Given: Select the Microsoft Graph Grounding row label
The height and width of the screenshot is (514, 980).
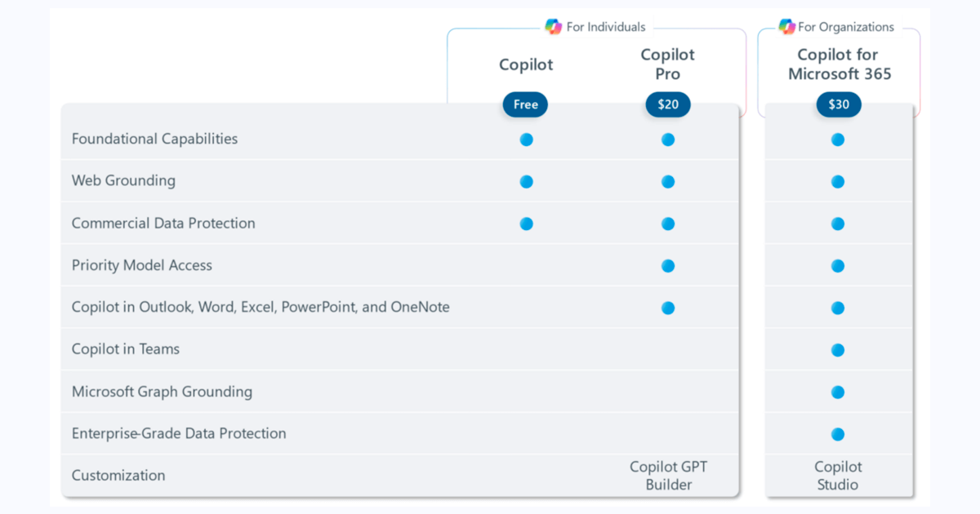Looking at the screenshot, I should (162, 392).
